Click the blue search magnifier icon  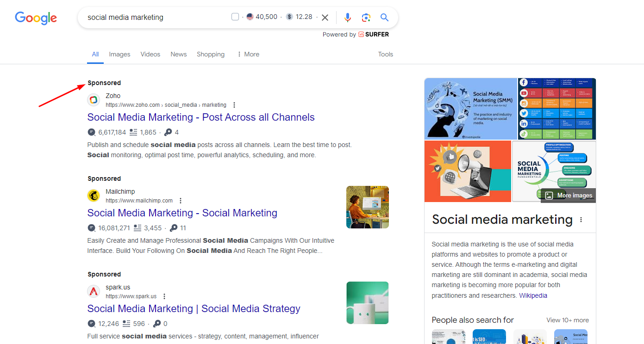[x=384, y=18]
